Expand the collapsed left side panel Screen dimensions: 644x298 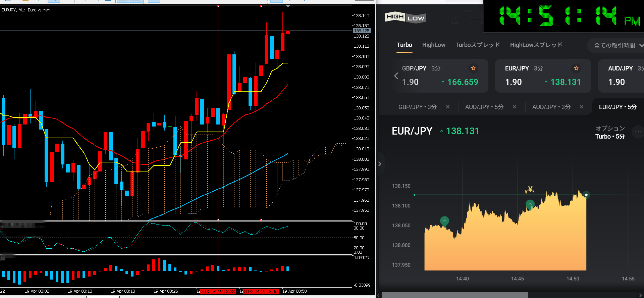click(x=380, y=164)
